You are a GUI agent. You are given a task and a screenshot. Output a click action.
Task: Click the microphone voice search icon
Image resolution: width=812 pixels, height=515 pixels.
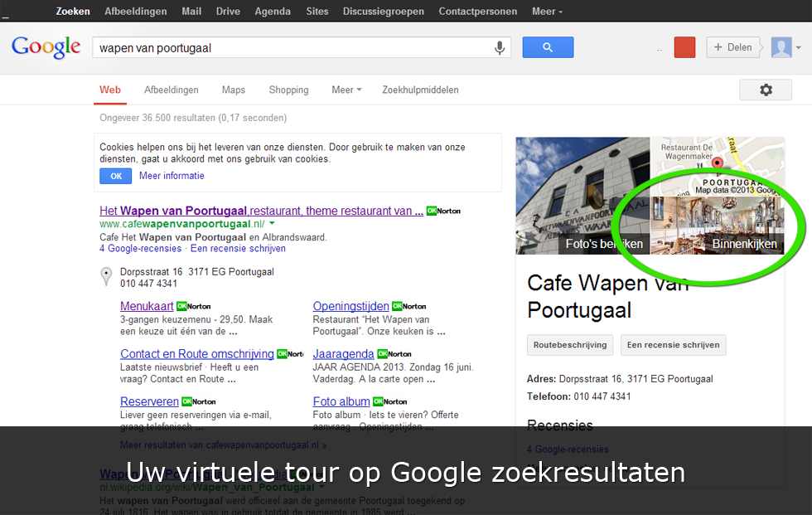pyautogui.click(x=499, y=47)
